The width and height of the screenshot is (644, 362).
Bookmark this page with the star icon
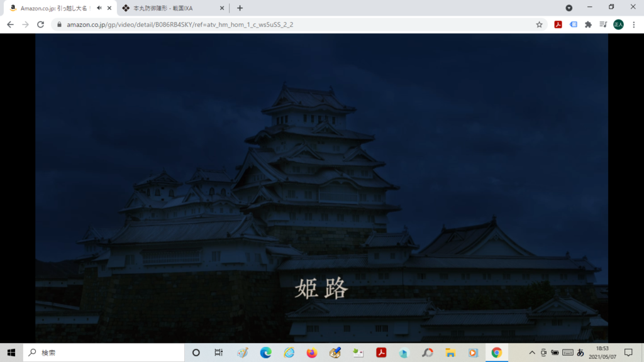(x=539, y=25)
